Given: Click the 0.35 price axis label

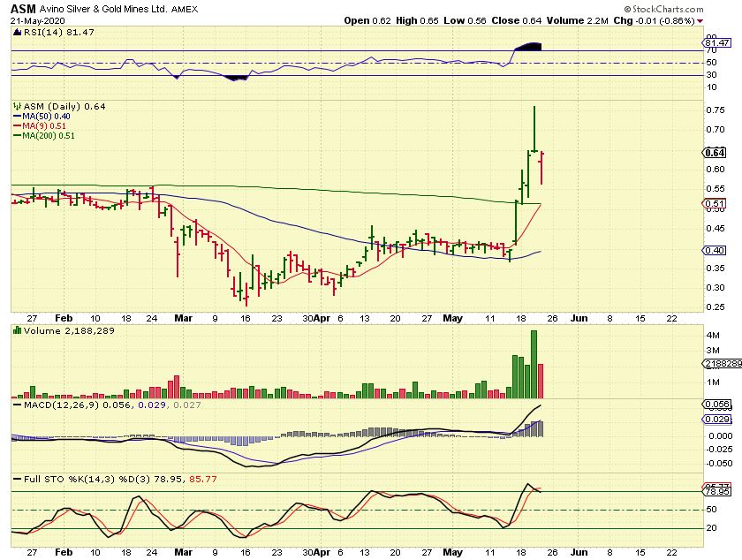Looking at the screenshot, I should (x=715, y=268).
